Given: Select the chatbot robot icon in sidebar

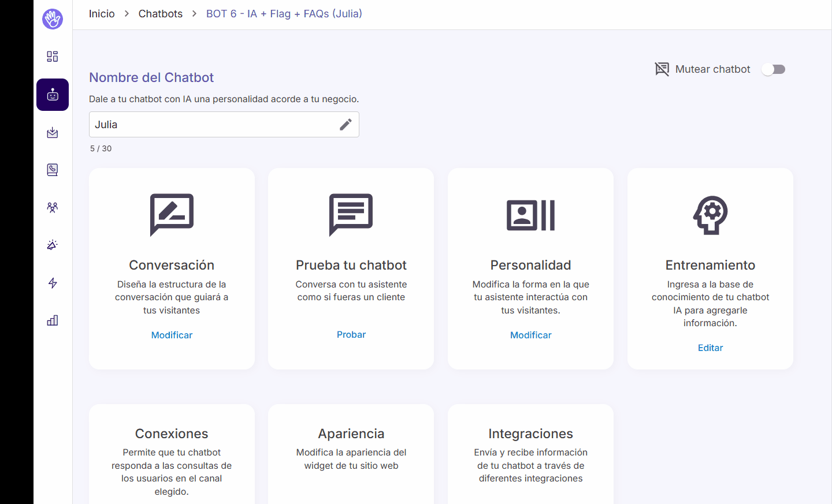Looking at the screenshot, I should click(53, 95).
